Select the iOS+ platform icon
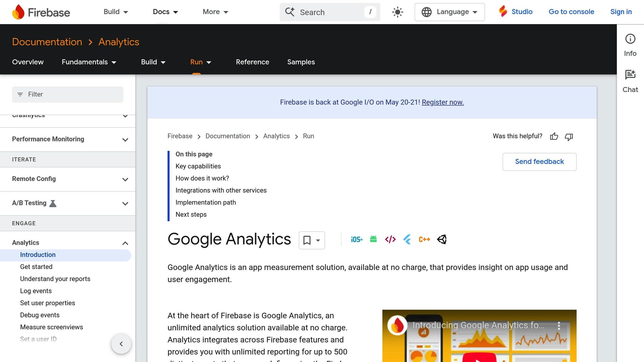The height and width of the screenshot is (362, 644). pyautogui.click(x=357, y=239)
